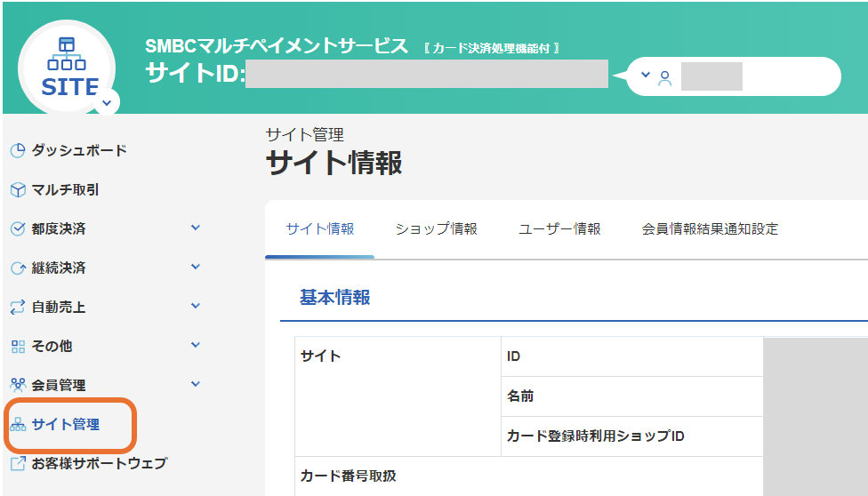This screenshot has height=496, width=868.
Task: Switch to the ユーザー情報 tab
Action: click(x=559, y=229)
